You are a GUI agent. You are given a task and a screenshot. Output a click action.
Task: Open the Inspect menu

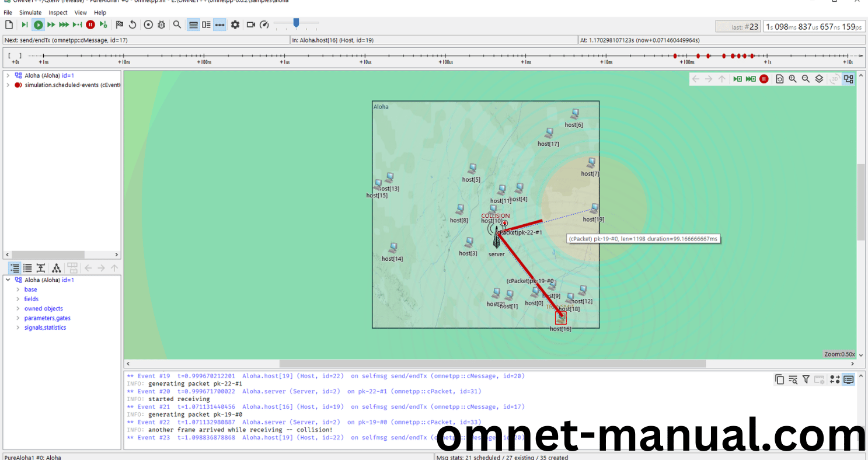pos(58,12)
